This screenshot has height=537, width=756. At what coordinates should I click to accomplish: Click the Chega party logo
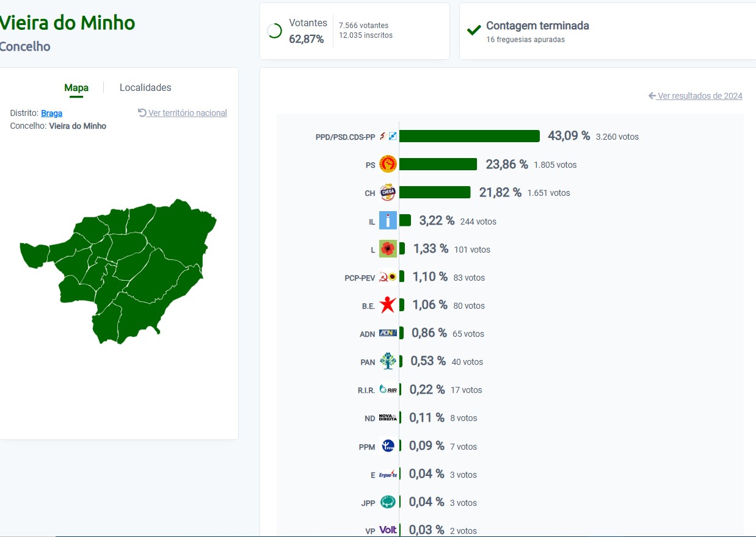pos(388,192)
